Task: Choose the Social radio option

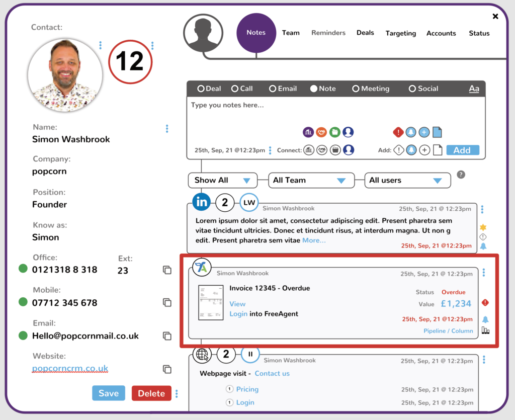Action: click(x=412, y=89)
